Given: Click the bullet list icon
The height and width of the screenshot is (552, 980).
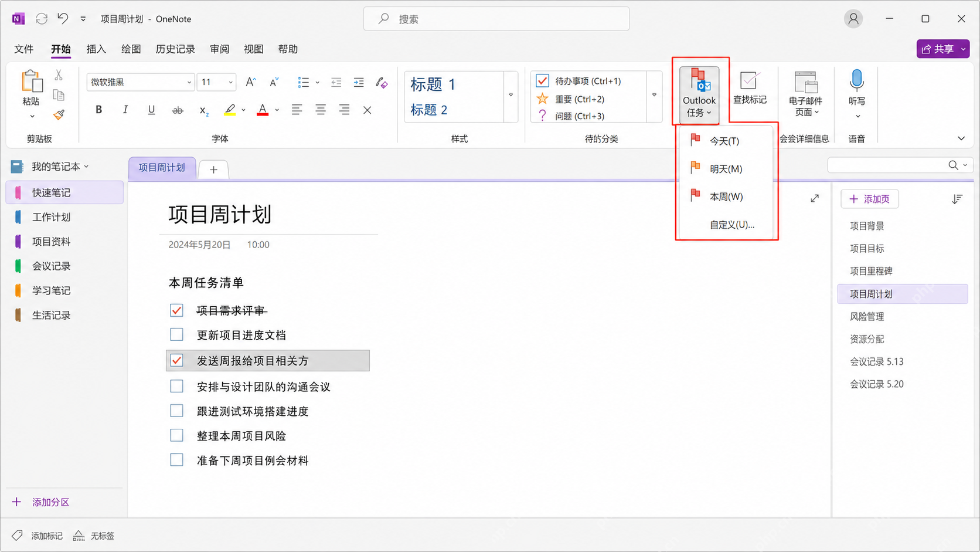Looking at the screenshot, I should 303,82.
